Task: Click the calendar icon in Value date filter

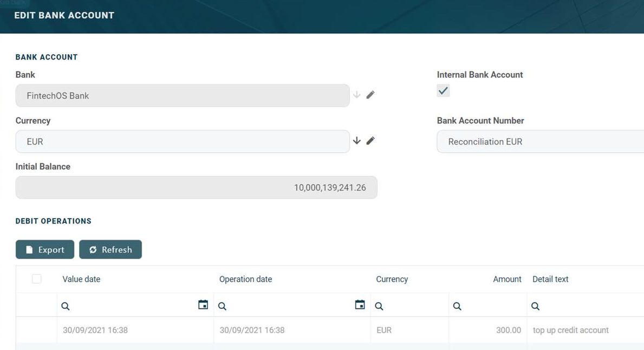Action: (203, 305)
